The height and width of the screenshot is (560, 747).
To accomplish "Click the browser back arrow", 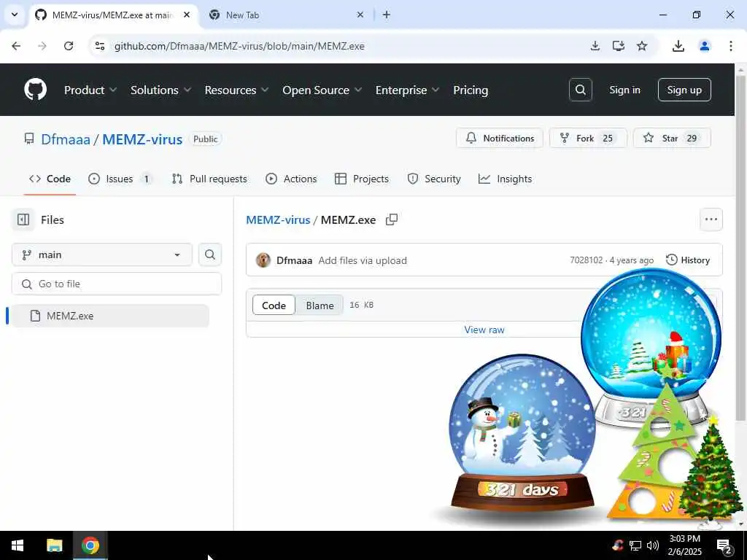I will (16, 46).
